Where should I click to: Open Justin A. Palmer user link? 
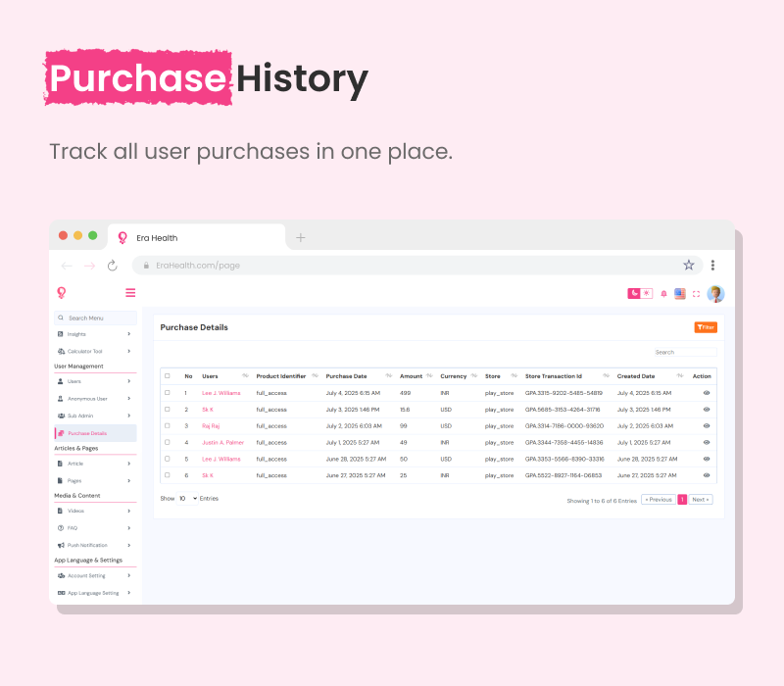pyautogui.click(x=222, y=443)
